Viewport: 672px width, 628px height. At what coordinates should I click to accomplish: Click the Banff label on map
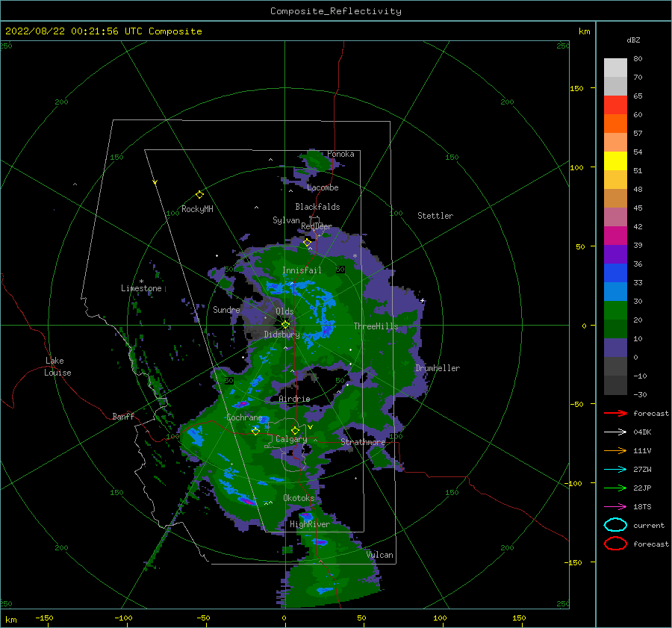(123, 416)
